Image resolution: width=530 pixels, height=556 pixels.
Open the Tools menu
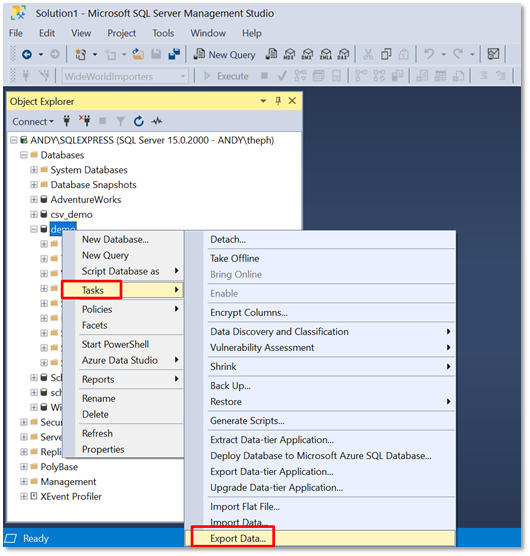(x=163, y=33)
